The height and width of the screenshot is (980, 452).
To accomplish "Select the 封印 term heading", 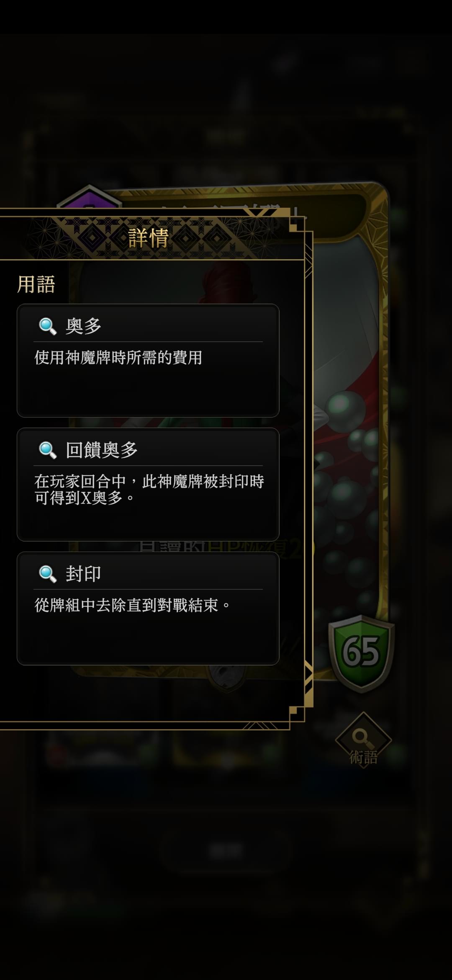I will tap(83, 574).
